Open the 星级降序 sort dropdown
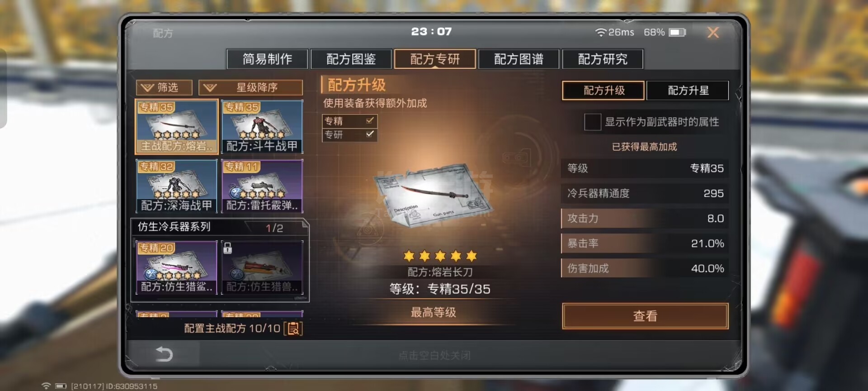Viewport: 868px width, 391px height. (250, 87)
